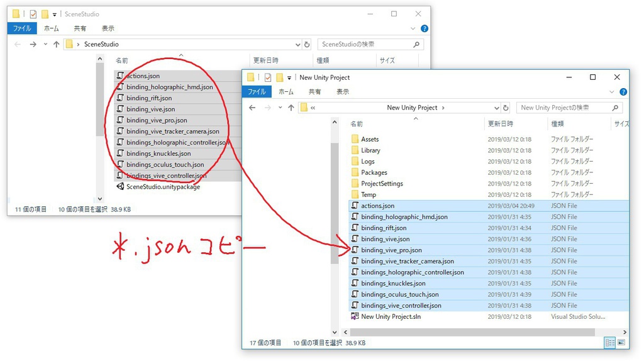Open quick access toolbar dropdown in SceneStudio title bar
The image size is (644, 361).
coord(54,15)
